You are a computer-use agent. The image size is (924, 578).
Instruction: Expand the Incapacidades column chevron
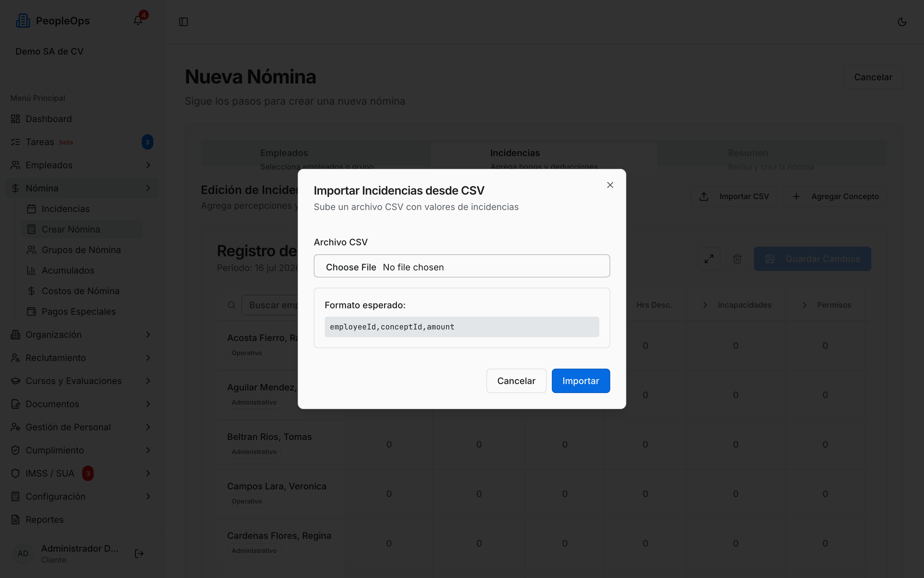tap(705, 305)
